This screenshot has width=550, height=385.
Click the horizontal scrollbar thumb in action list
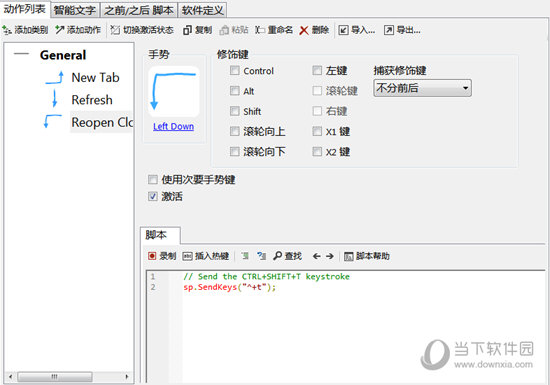(x=55, y=377)
